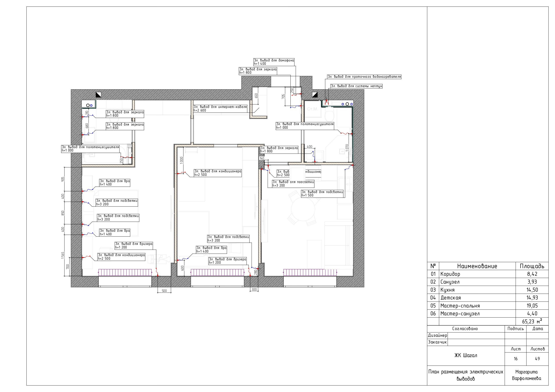Click the project name 'ЖК Шагал'

(466, 356)
